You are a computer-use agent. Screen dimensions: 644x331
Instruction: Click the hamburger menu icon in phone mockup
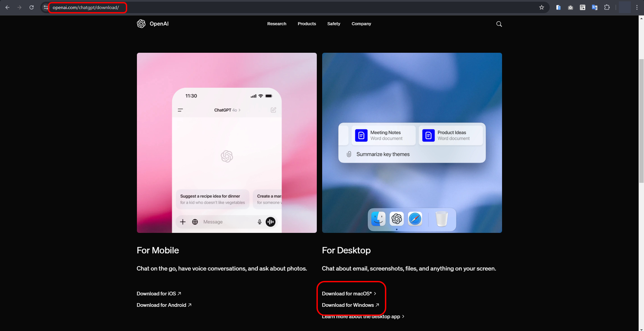click(180, 110)
